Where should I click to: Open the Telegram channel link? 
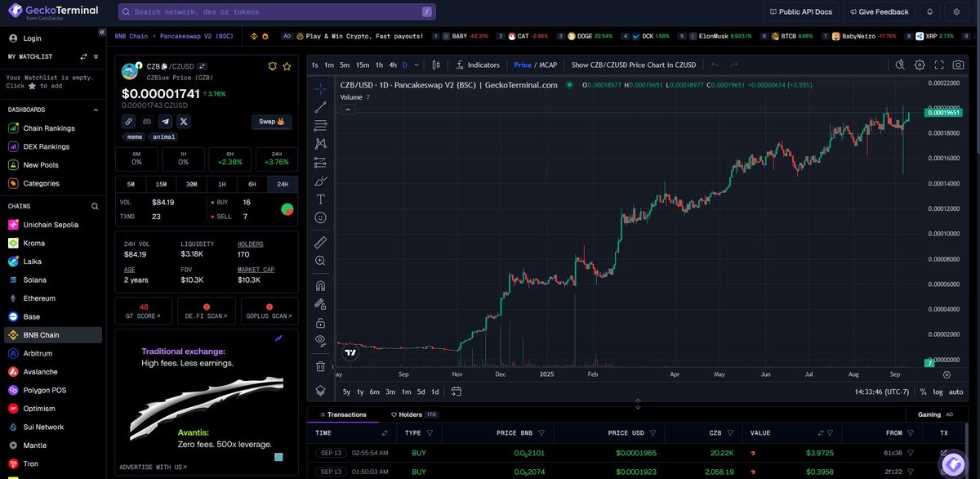165,121
